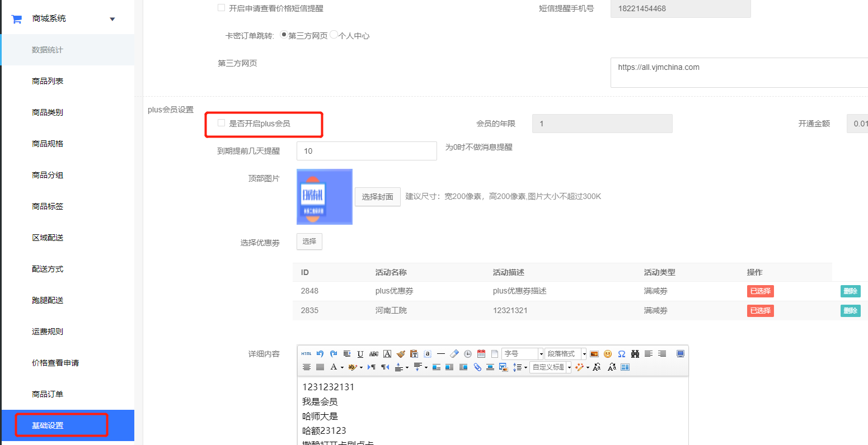Click 删除 for plus优惠券 row

[x=850, y=291]
